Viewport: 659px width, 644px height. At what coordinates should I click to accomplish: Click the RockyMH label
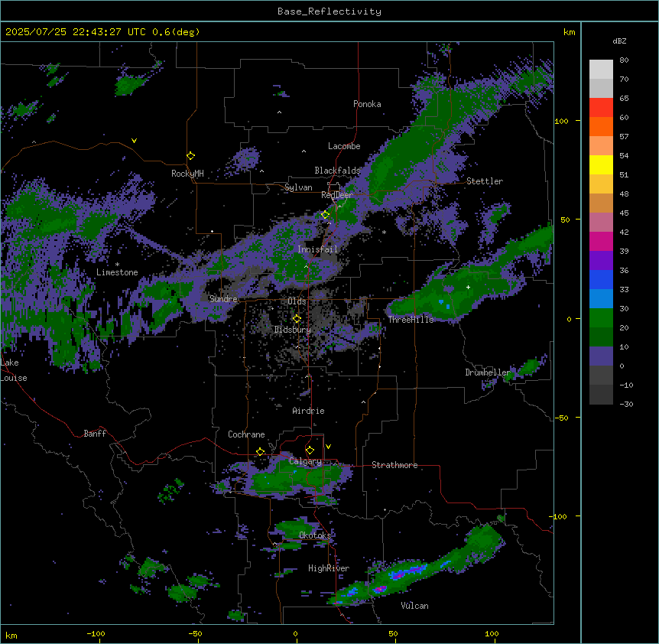[x=187, y=174]
